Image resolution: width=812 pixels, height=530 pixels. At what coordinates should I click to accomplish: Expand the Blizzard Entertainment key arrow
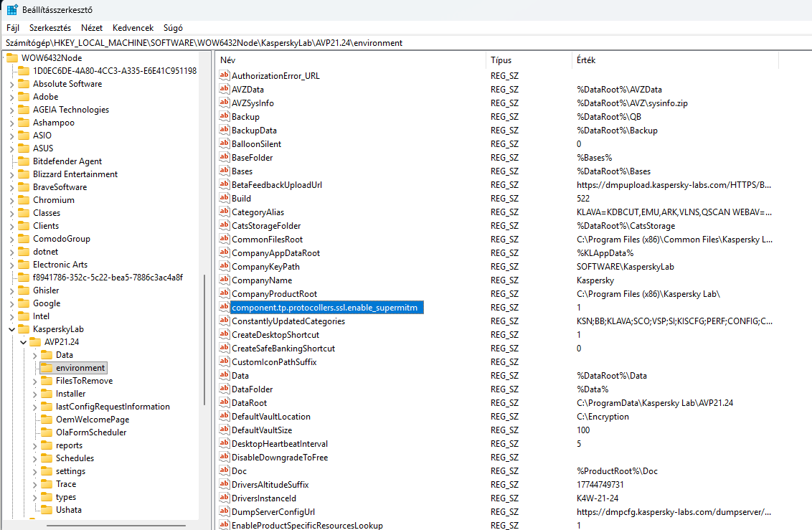pos(12,174)
